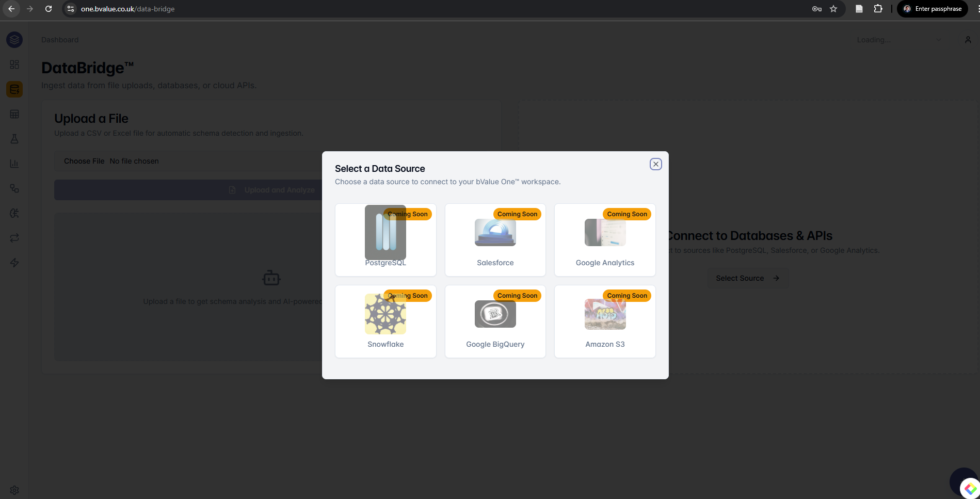Viewport: 980px width, 499px height.
Task: Select the flask experiments icon in sidebar
Action: pos(14,138)
